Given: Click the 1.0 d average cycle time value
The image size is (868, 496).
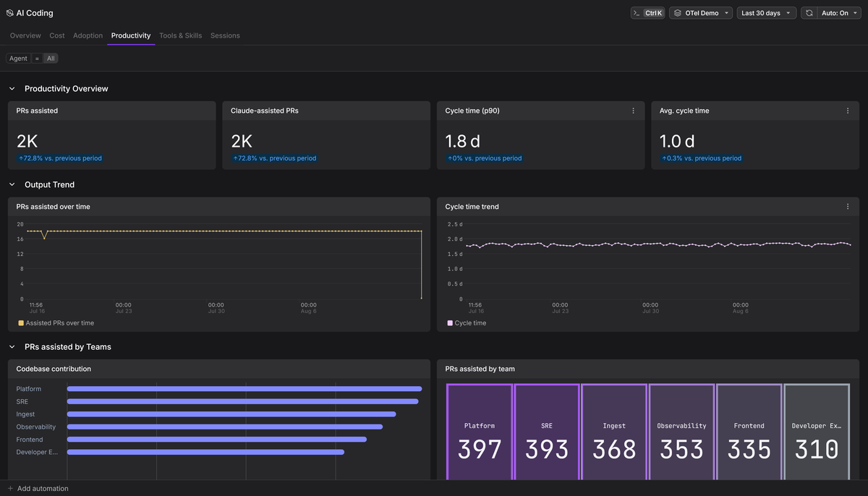Looking at the screenshot, I should click(x=677, y=141).
